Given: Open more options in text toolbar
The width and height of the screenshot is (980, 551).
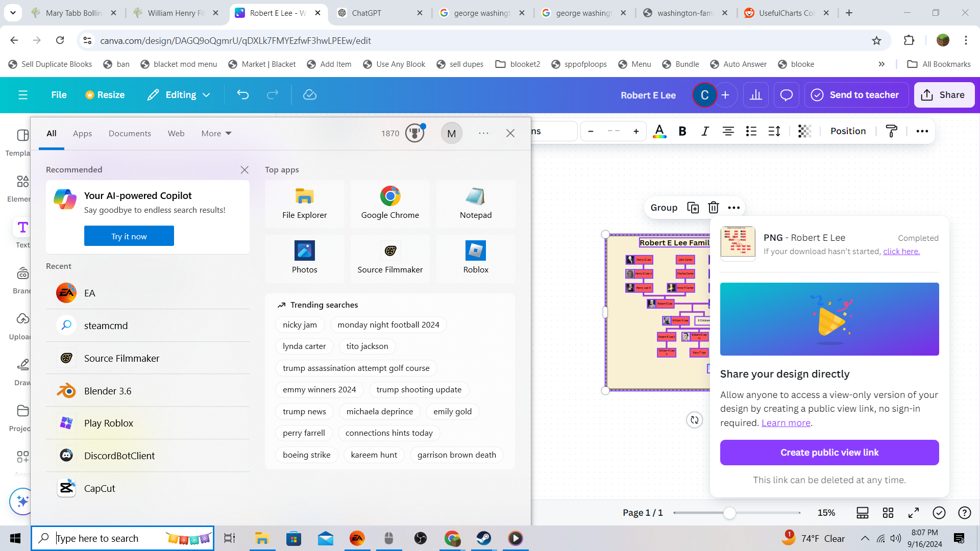Looking at the screenshot, I should click(922, 131).
